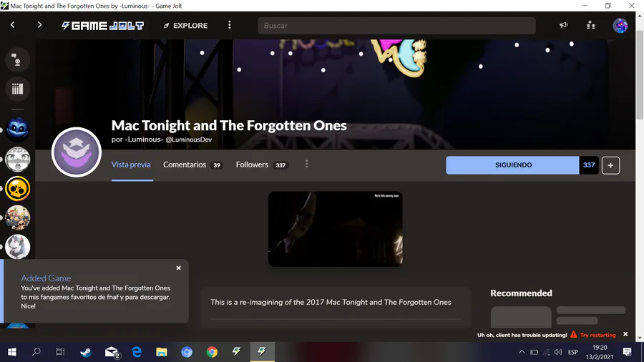Switch the ESP input language
Screen dimensions: 644x362
point(573,352)
